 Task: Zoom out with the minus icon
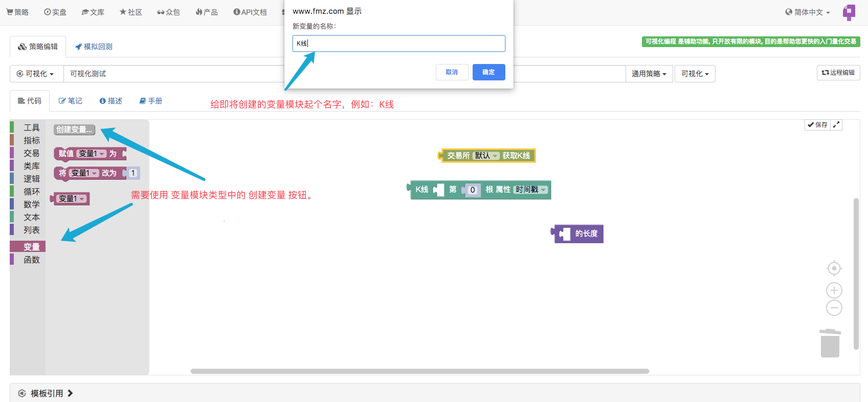834,308
